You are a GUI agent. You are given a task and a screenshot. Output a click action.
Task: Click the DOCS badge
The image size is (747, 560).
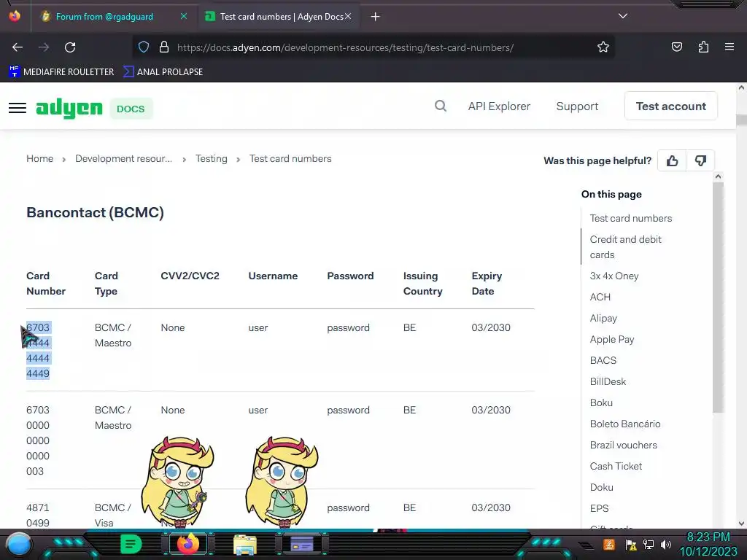click(131, 109)
